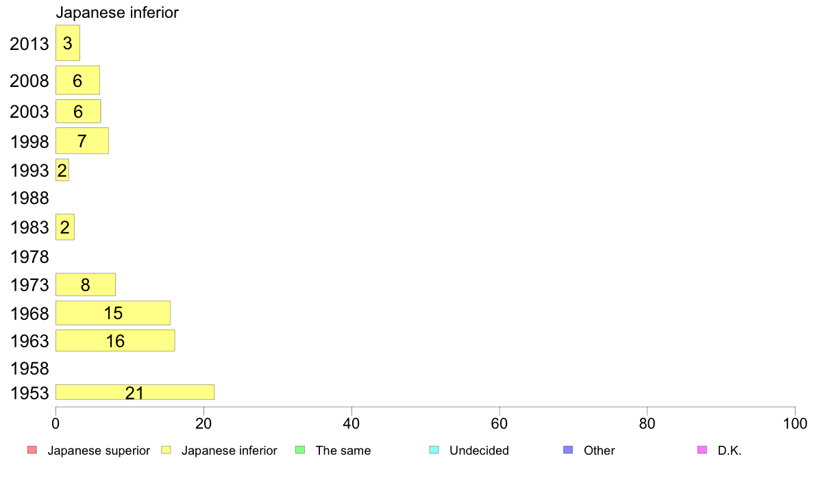Click the yellow Japanese inferior legend swatch
Screen dimensions: 814x504
point(166,450)
